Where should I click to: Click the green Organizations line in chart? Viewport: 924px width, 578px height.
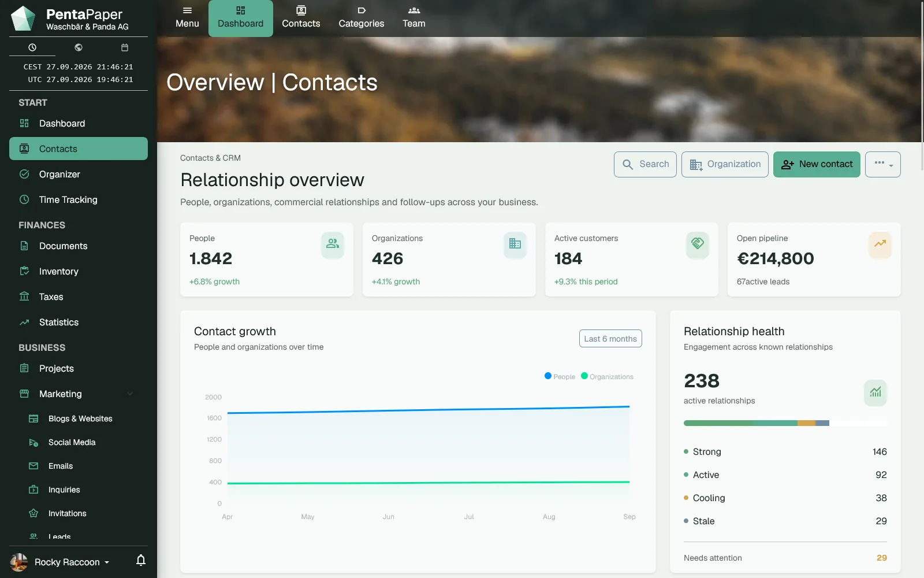tap(429, 483)
